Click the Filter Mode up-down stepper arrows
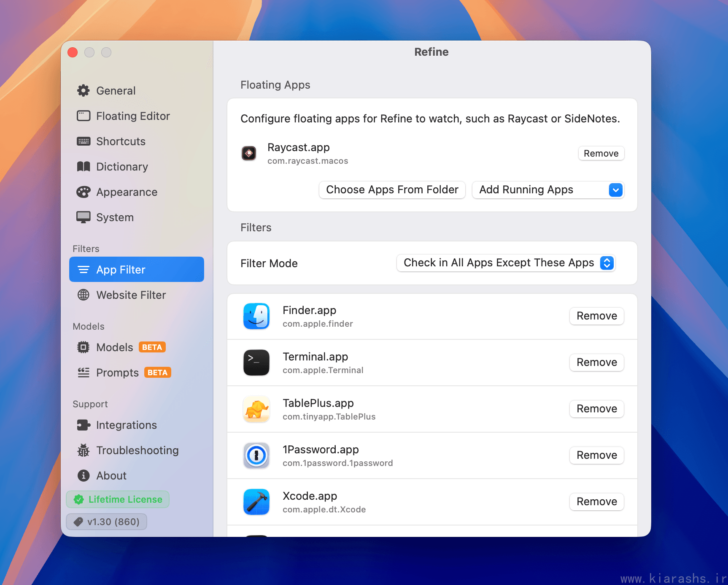Viewport: 728px width, 585px height. pos(607,263)
